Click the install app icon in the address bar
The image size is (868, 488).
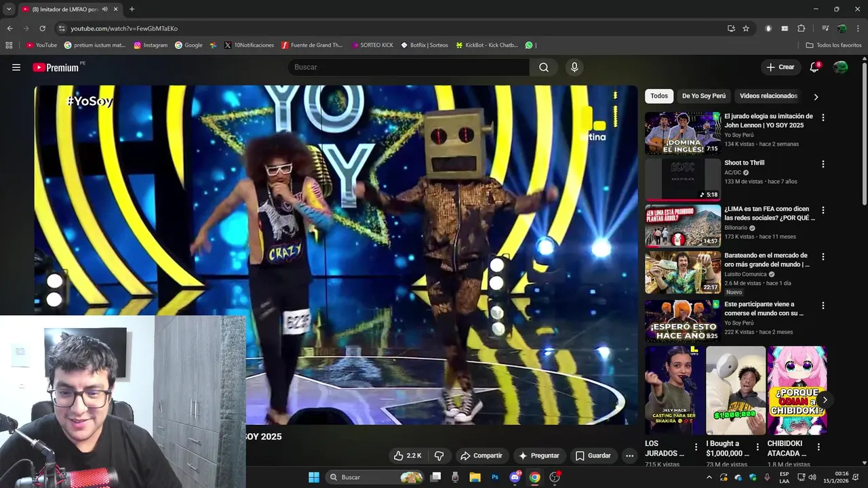(x=731, y=28)
